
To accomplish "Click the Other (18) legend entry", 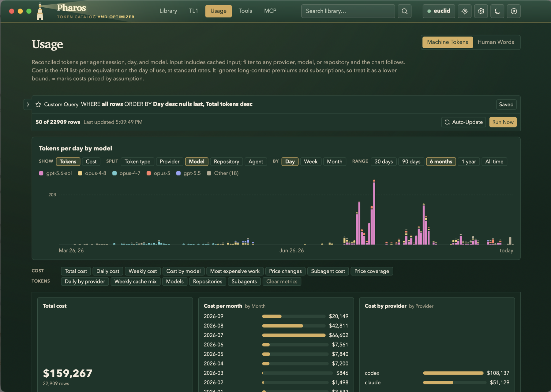I will tap(223, 173).
